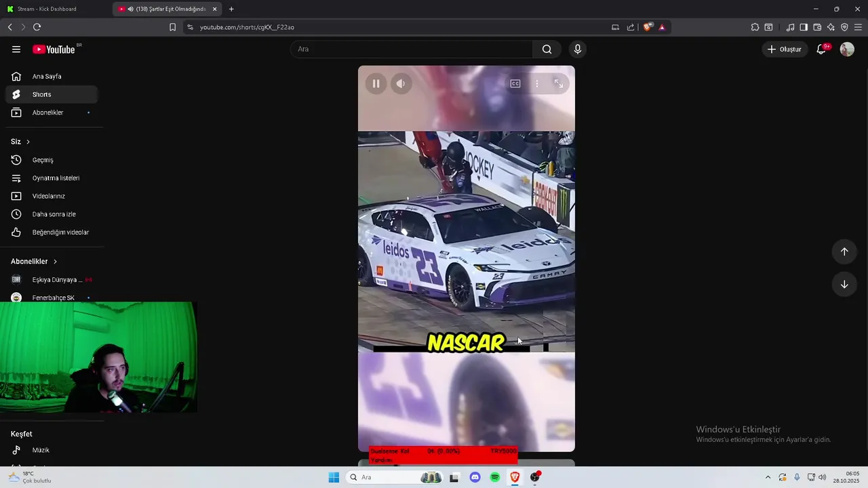The width and height of the screenshot is (868, 488).
Task: Go to previous Short with up arrow
Action: 844,251
